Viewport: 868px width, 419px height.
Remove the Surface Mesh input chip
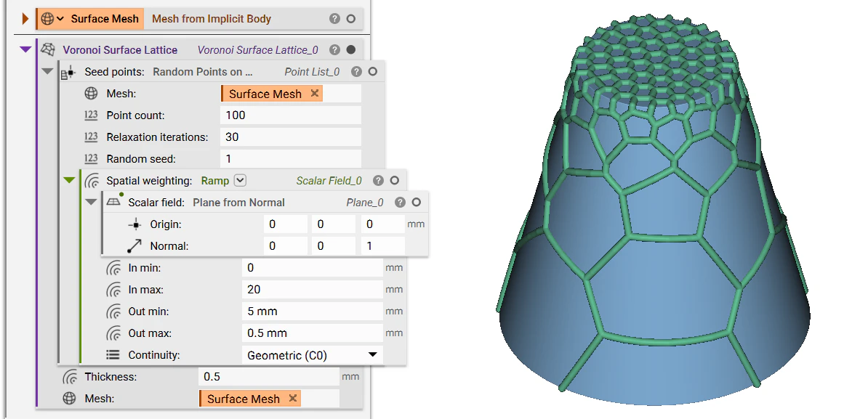coord(315,93)
